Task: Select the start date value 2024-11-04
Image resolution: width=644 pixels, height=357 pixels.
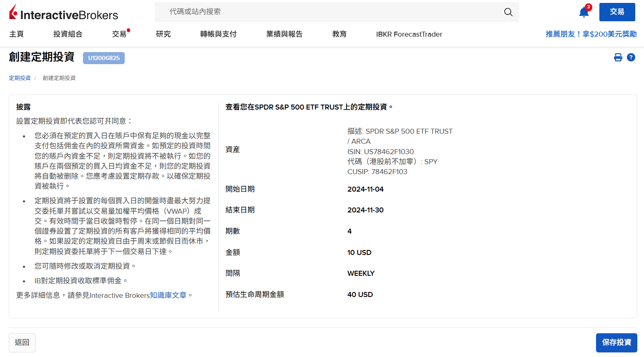Action: [365, 189]
